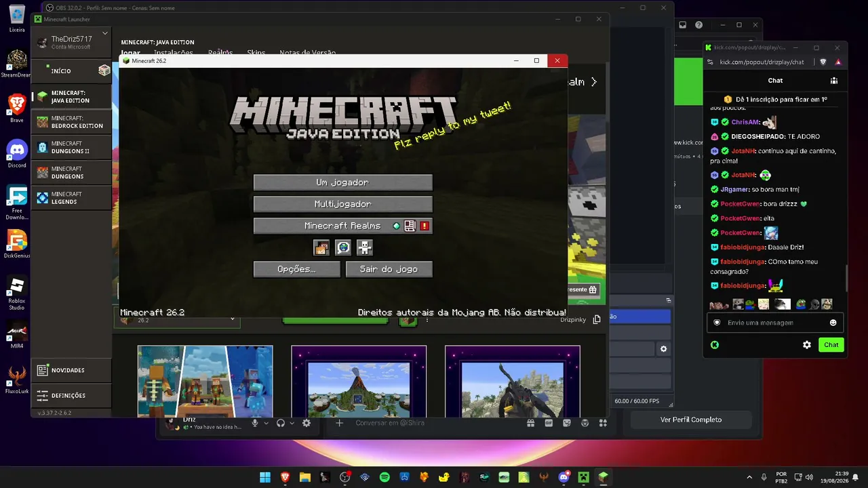Click the copy icon beside Drizpinky
The image size is (868, 488).
(597, 319)
